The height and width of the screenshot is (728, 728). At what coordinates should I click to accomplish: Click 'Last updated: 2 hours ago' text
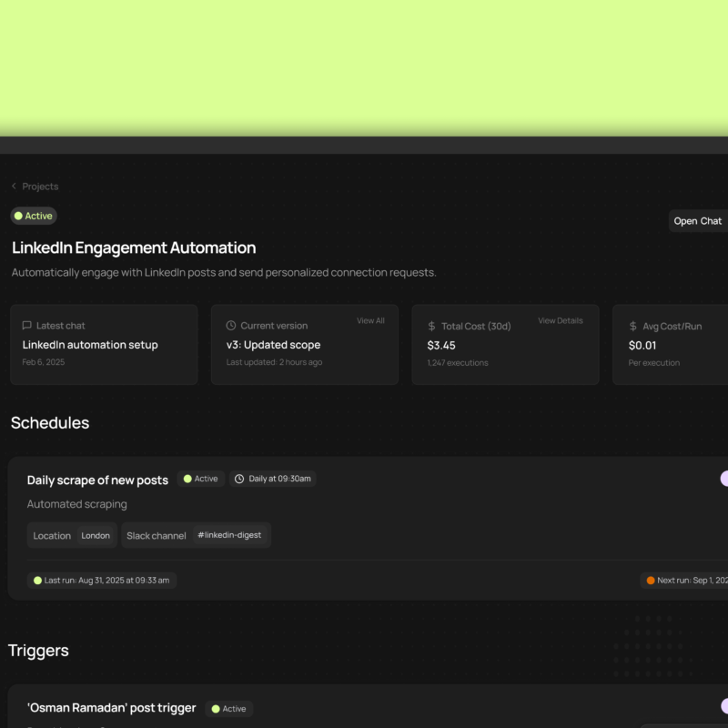pyautogui.click(x=274, y=362)
